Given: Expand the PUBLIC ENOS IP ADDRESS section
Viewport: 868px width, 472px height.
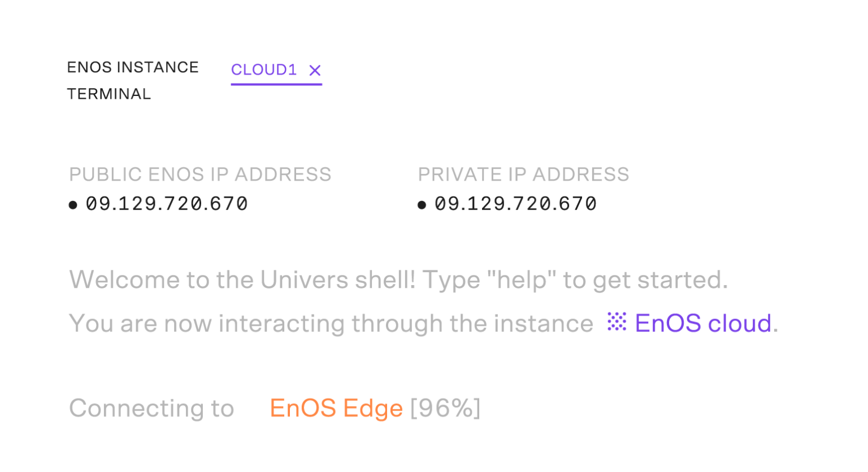Looking at the screenshot, I should click(x=200, y=174).
